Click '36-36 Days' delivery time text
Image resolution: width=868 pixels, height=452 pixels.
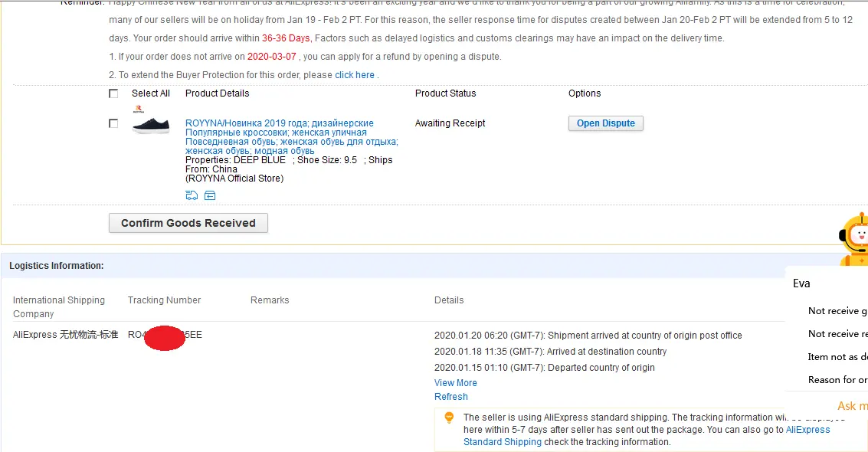tap(286, 38)
